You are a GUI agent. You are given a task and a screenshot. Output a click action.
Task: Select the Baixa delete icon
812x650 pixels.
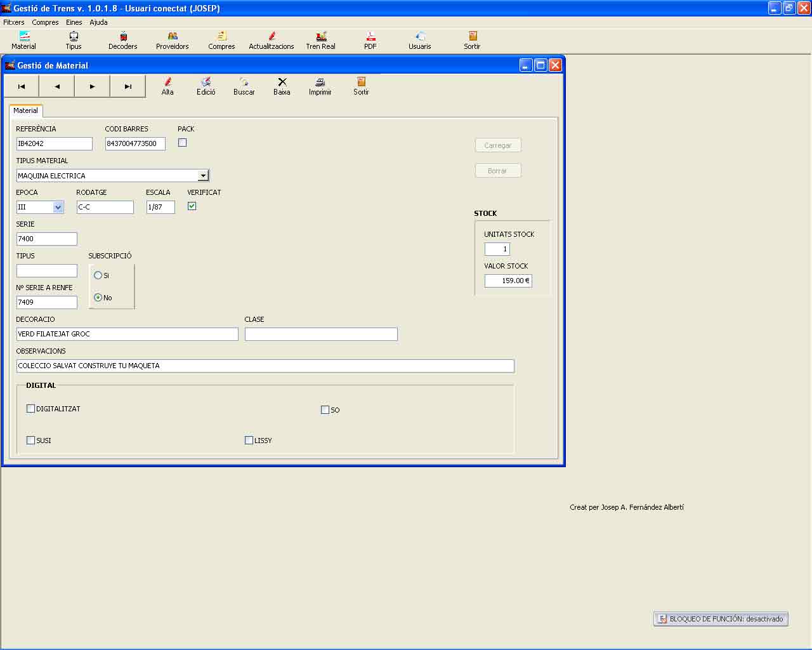[x=282, y=82]
